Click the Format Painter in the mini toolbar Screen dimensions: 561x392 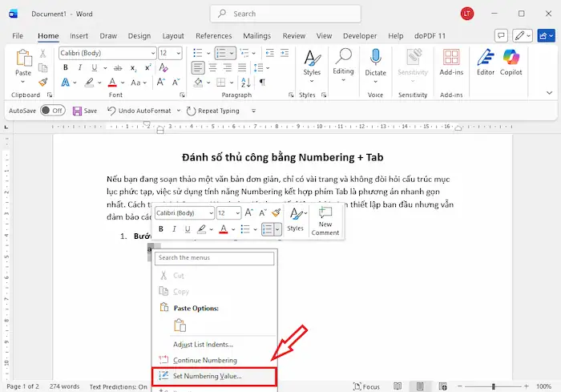276,213
